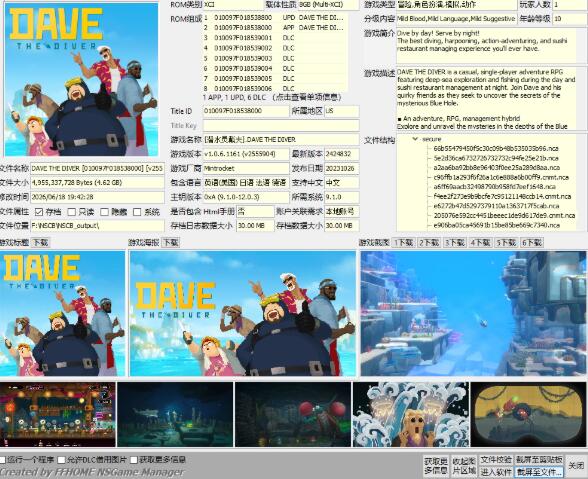Select ROM row 2 APP 010097F018538000
This screenshot has width=588, height=479.
[x=275, y=28]
